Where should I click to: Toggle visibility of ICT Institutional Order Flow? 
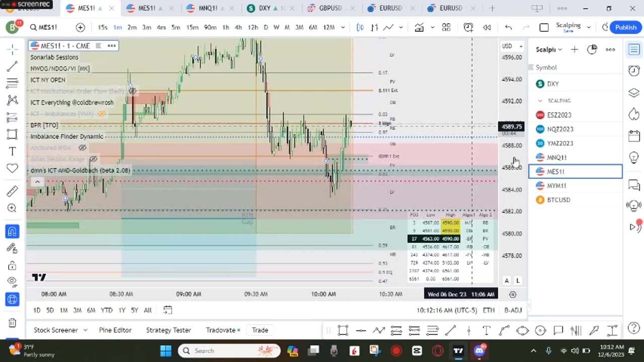tap(132, 91)
